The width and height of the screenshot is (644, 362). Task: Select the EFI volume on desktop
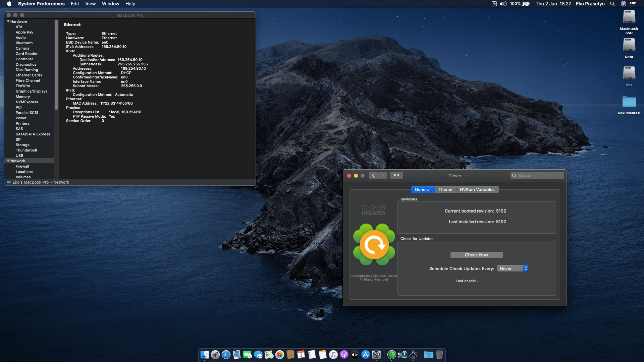coord(629,76)
